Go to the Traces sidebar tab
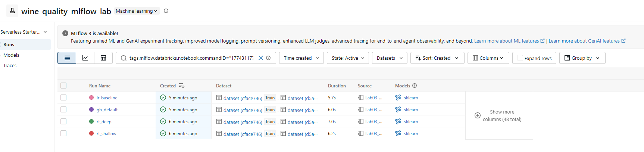This screenshot has height=152, width=644. coord(10,65)
